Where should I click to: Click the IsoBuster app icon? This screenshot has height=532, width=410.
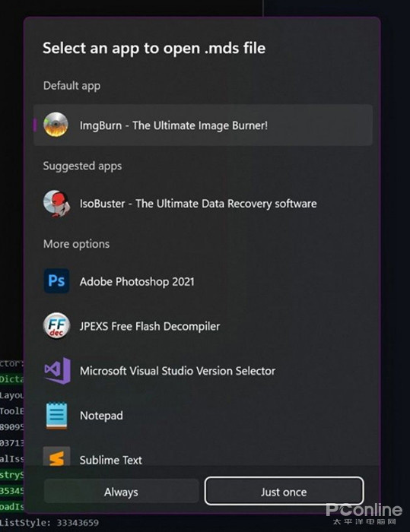pyautogui.click(x=56, y=203)
